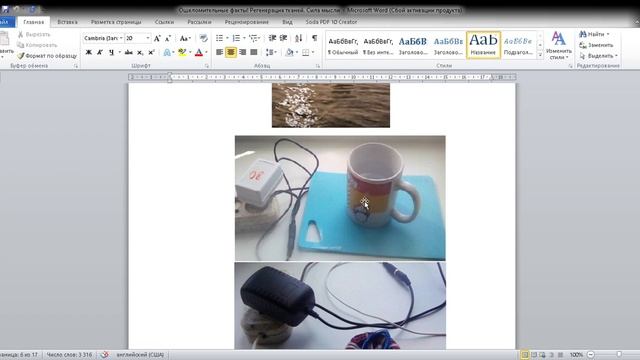Click the Cut (Вырезать) button

pyautogui.click(x=34, y=35)
